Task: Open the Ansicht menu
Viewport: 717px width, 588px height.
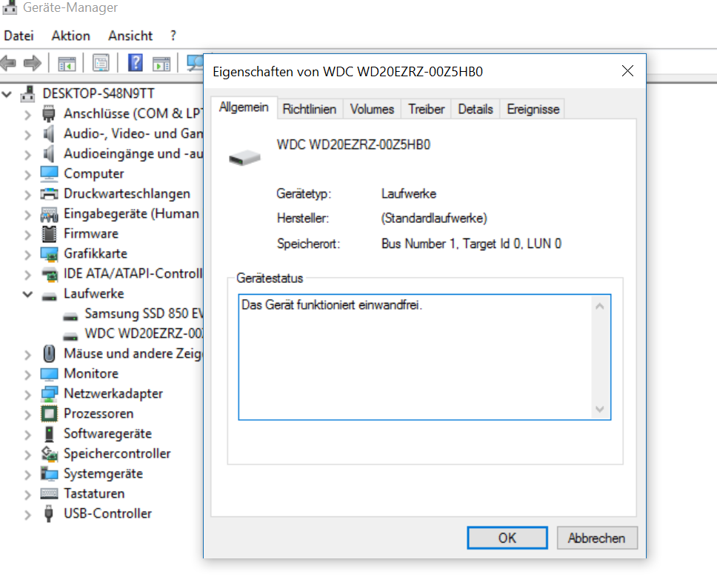Action: point(130,36)
